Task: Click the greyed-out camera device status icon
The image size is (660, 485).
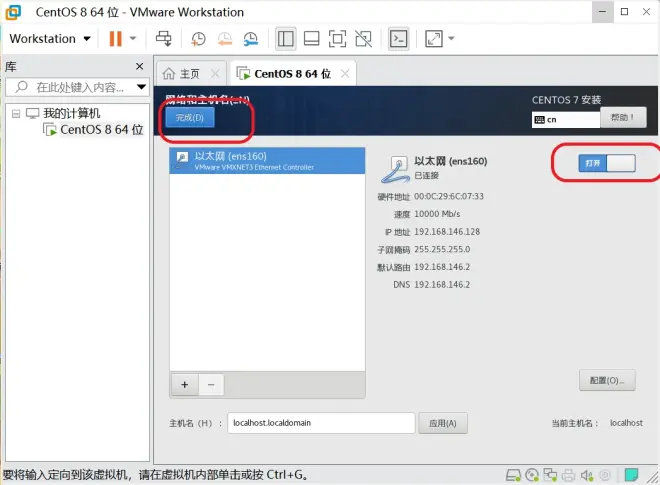Action: click(605, 475)
